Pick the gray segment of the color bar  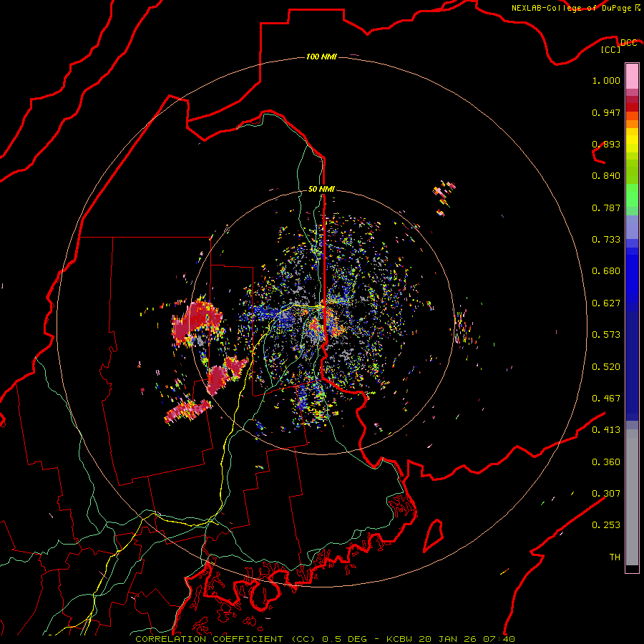tap(632, 497)
